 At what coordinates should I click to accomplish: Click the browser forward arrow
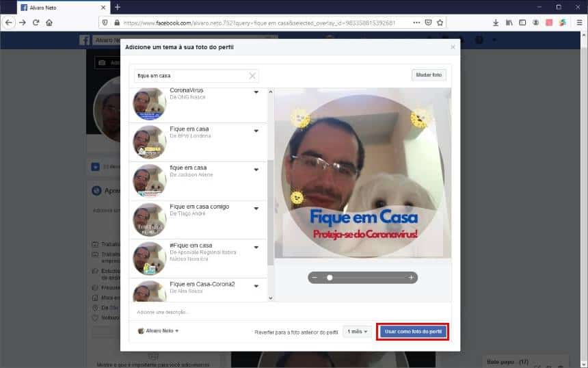pyautogui.click(x=23, y=23)
